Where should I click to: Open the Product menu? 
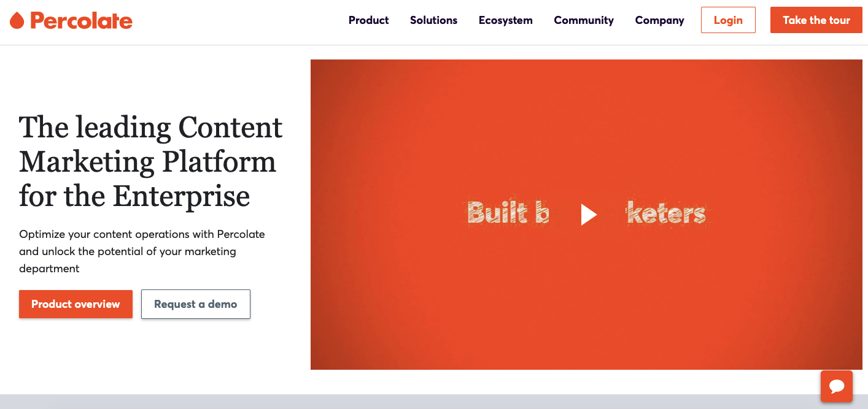coord(369,20)
